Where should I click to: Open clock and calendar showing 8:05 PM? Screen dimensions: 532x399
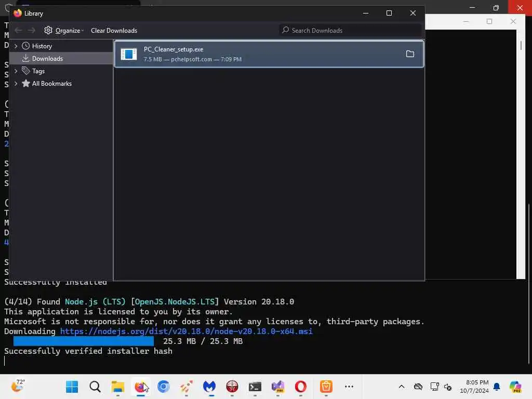pos(474,387)
